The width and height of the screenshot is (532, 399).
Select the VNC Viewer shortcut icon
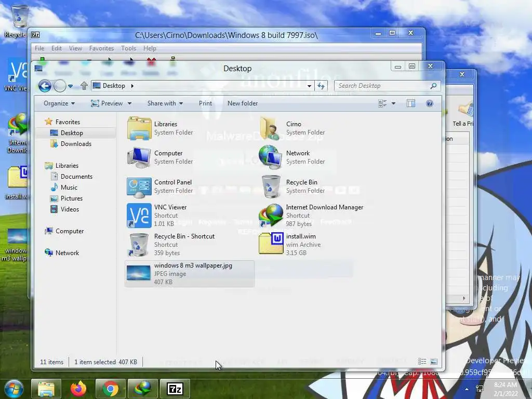coord(139,216)
